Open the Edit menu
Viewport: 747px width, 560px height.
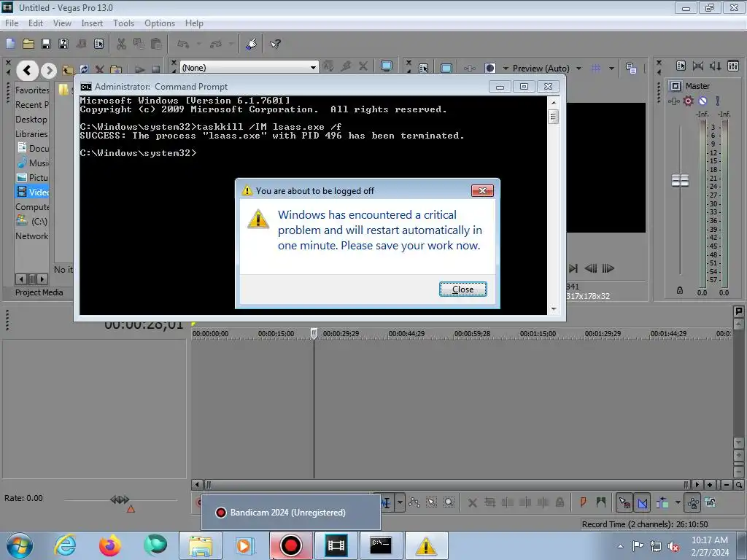pos(36,23)
